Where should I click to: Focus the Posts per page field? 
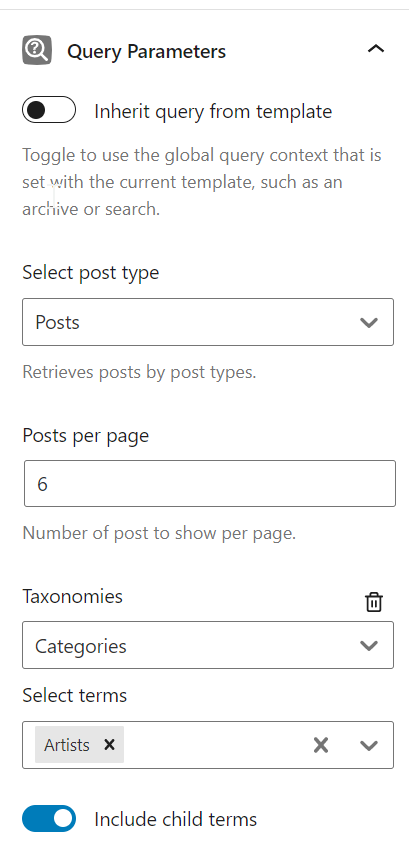(210, 484)
